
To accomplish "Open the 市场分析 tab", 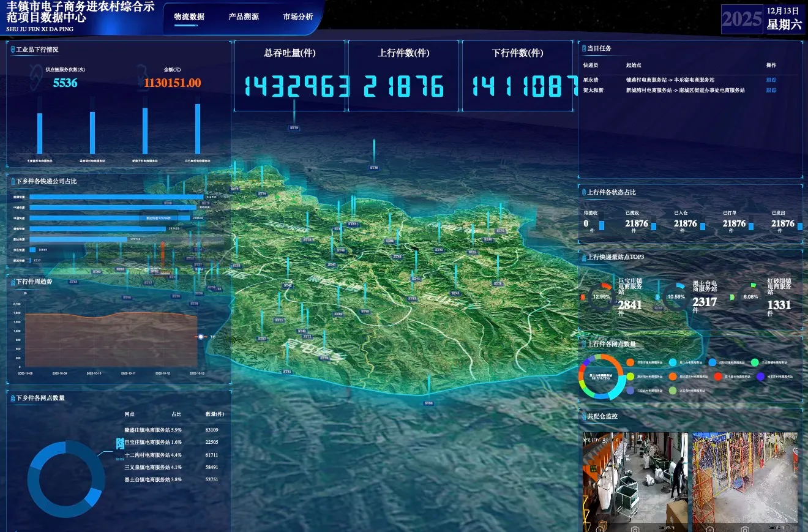I will [x=298, y=17].
